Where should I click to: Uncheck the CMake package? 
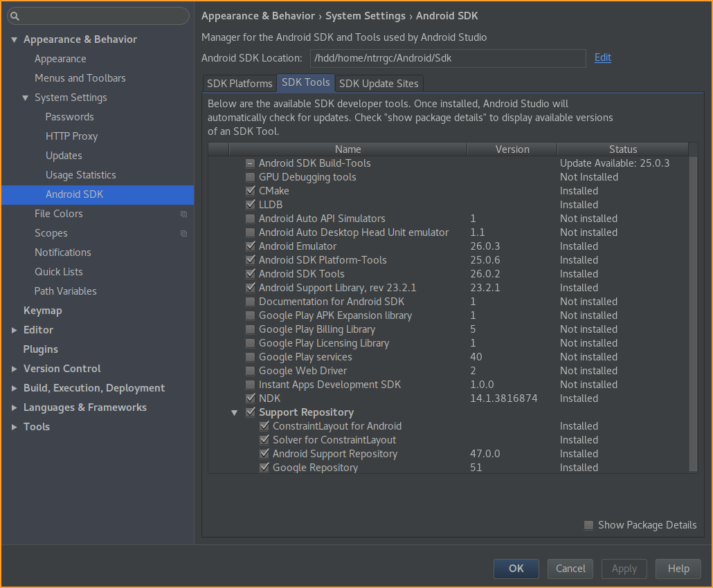[x=250, y=191]
